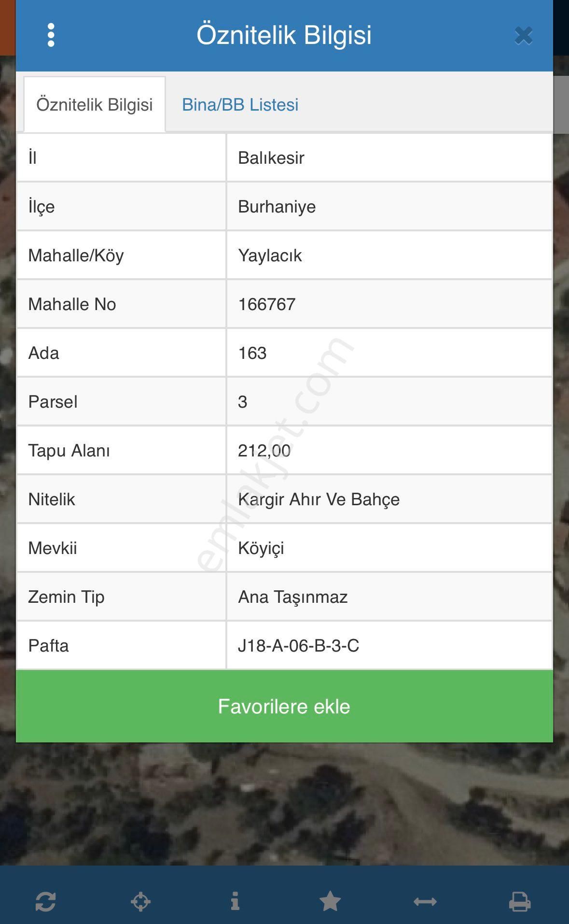Click the refresh arrows icon
569x924 pixels.
[x=46, y=901]
